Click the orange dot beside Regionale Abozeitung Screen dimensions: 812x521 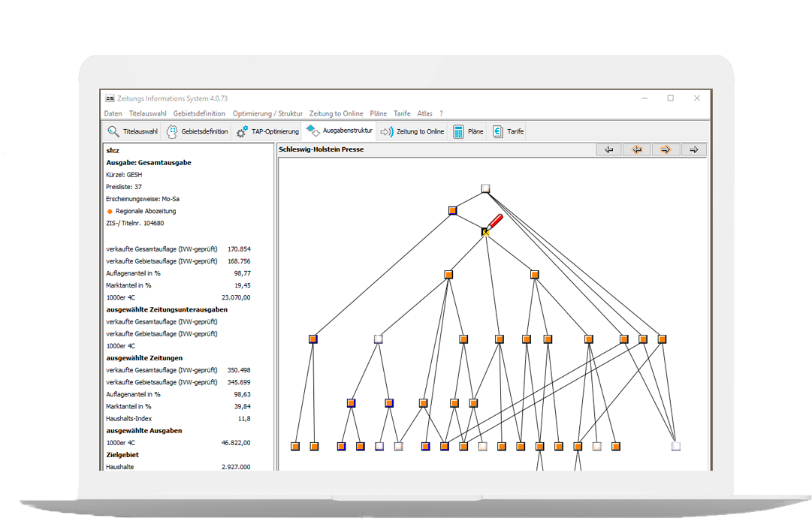click(x=110, y=212)
